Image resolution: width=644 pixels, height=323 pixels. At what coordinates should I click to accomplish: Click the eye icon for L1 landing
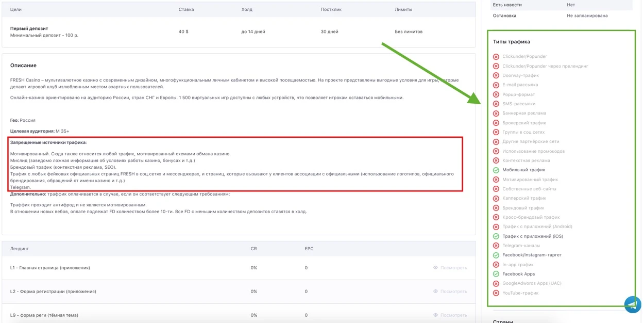pos(435,268)
